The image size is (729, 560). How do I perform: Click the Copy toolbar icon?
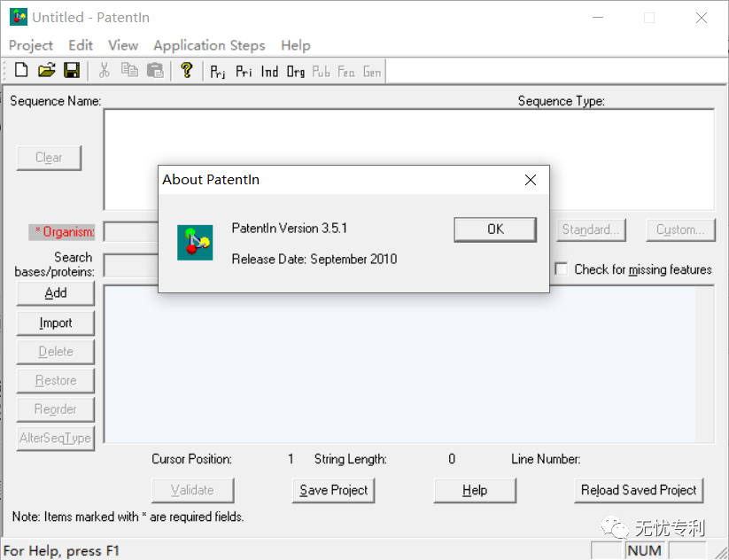tap(129, 71)
